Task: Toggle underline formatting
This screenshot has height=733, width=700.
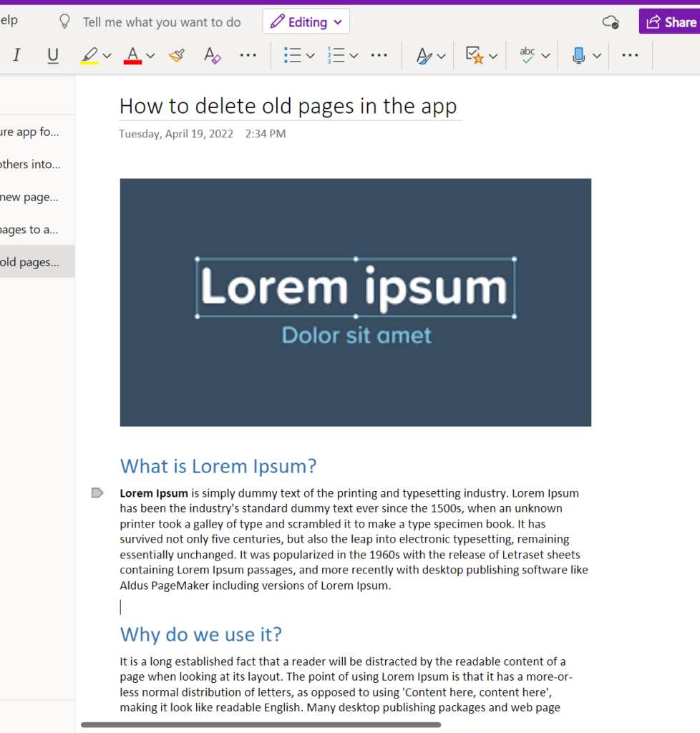Action: coord(53,55)
